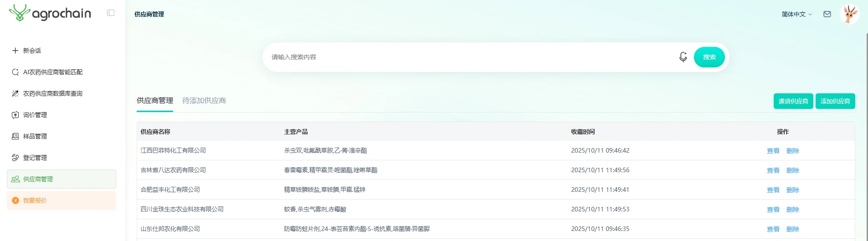Click the plus icon beside 新会话
This screenshot has width=868, height=241.
[x=15, y=51]
